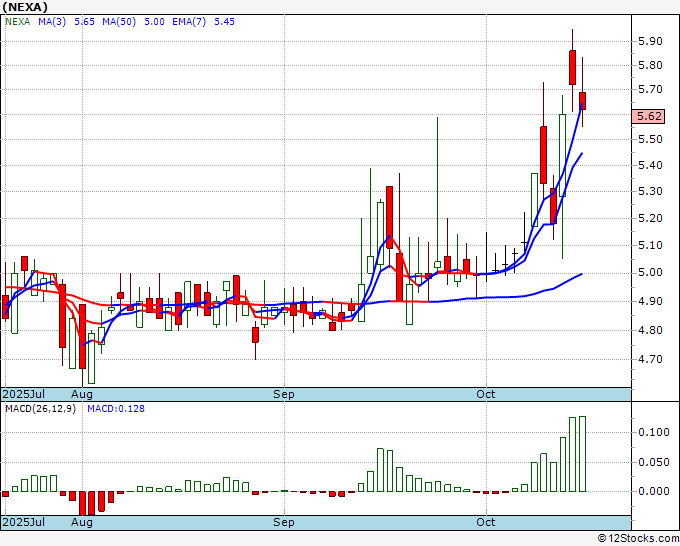The width and height of the screenshot is (680, 546).
Task: Click the MACD:0.128 value label
Action: point(116,409)
